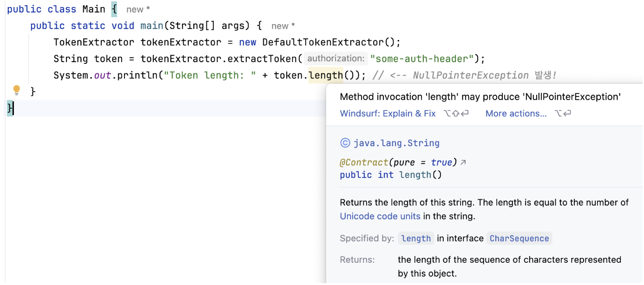
Task: Click the "some-auth-header" string literal
Action: click(425, 59)
